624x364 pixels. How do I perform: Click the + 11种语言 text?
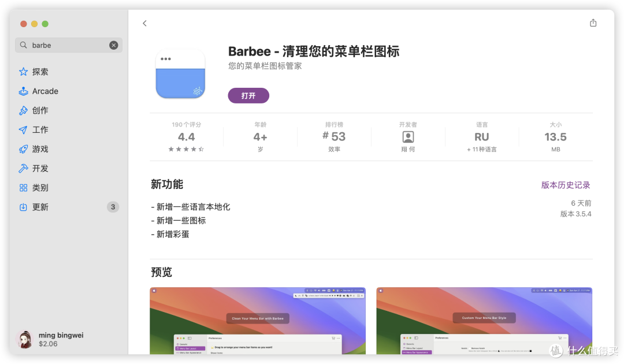(481, 149)
